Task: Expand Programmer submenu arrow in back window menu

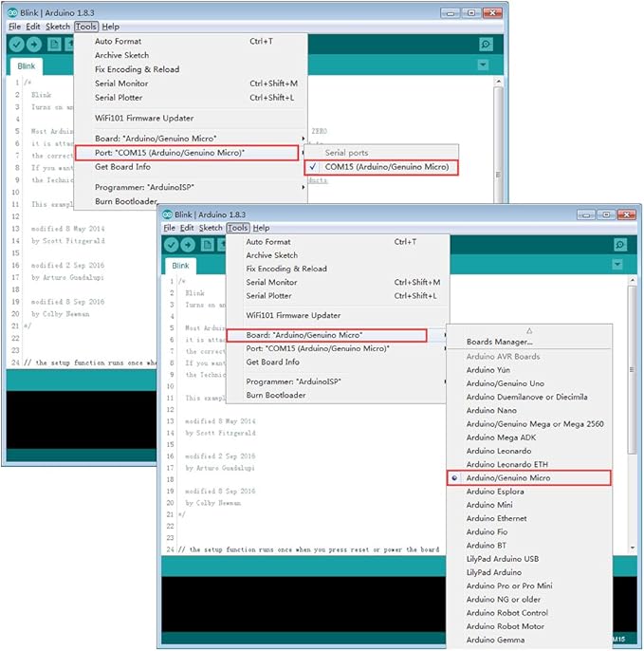Action: tap(304, 188)
